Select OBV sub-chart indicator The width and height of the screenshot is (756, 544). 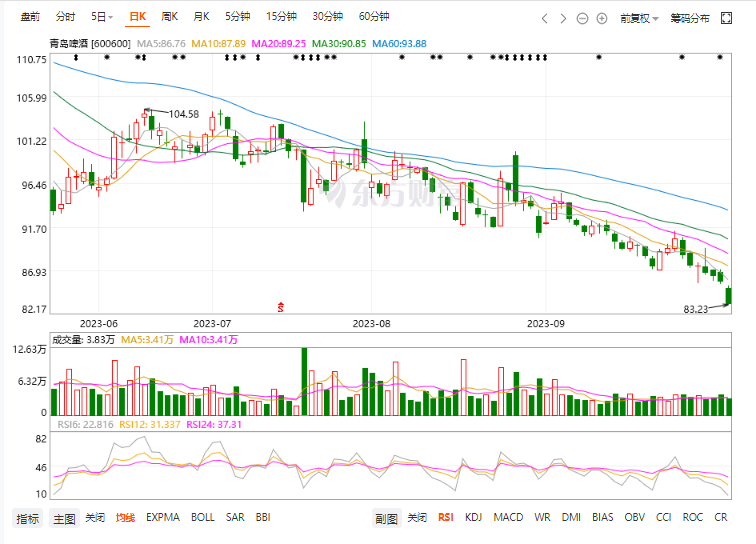[x=634, y=517]
